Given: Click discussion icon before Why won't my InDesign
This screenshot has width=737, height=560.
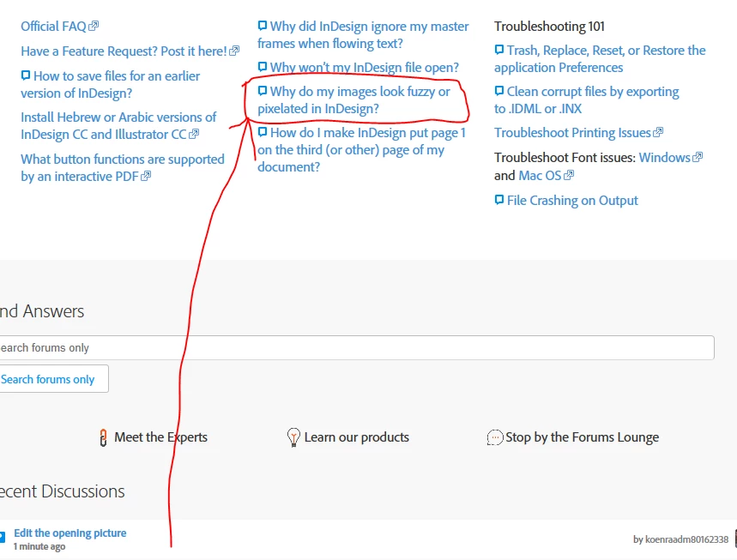Looking at the screenshot, I should [263, 67].
